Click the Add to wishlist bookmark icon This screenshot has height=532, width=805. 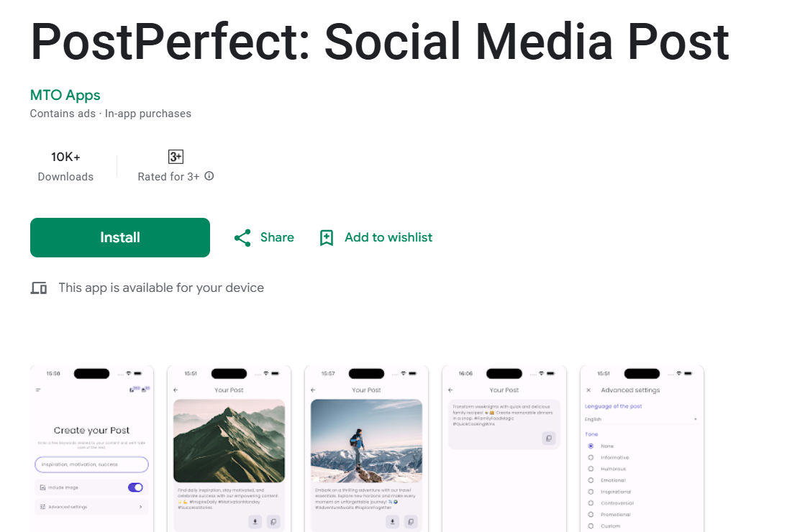(x=327, y=238)
